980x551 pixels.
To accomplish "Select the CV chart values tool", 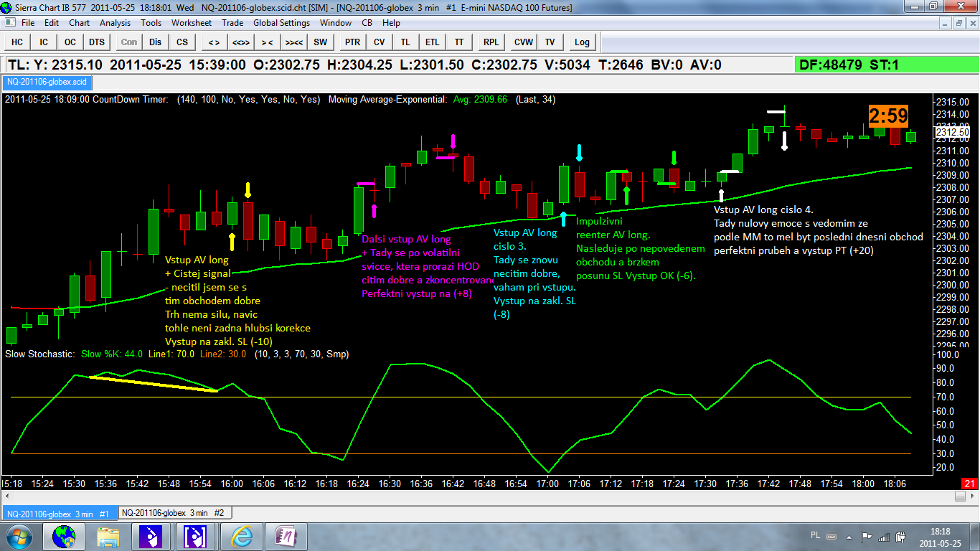I will click(x=379, y=42).
